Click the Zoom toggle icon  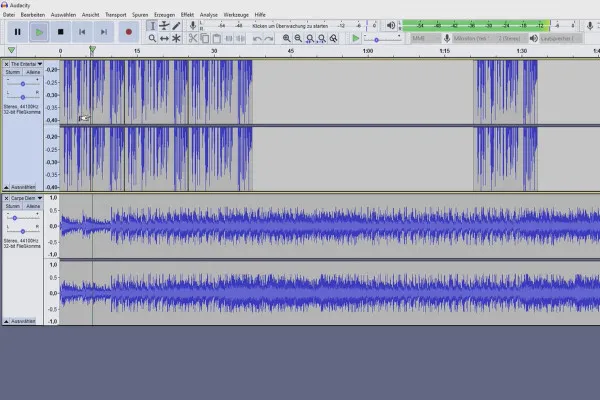coord(334,38)
